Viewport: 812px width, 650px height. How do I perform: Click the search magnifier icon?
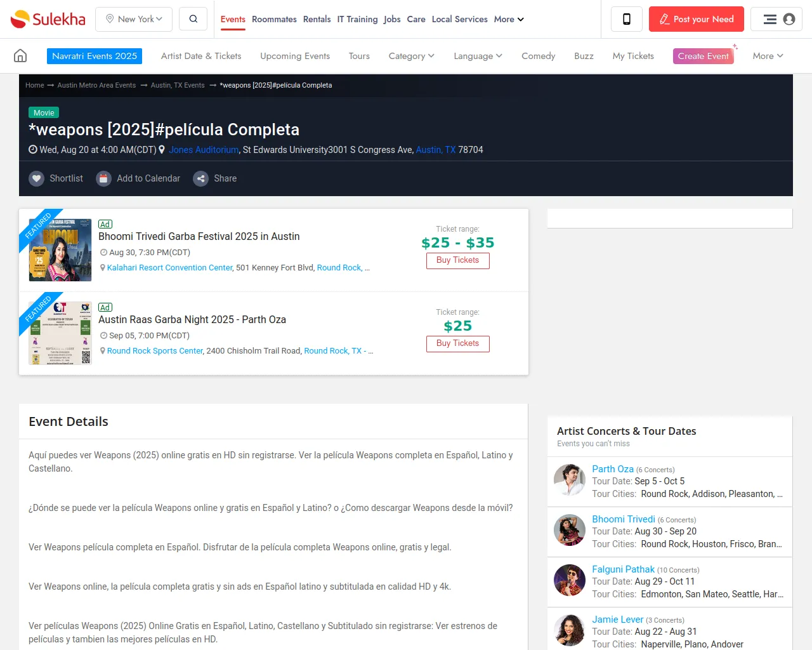tap(193, 19)
